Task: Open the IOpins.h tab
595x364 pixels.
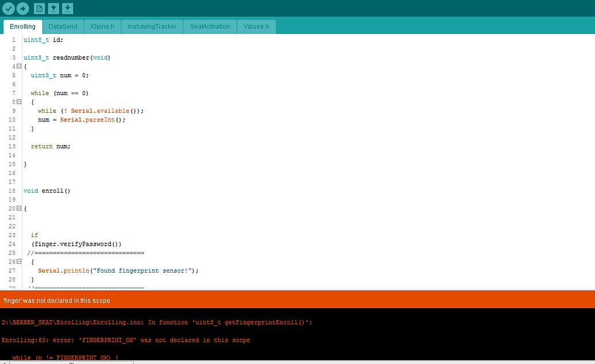Action: tap(102, 26)
